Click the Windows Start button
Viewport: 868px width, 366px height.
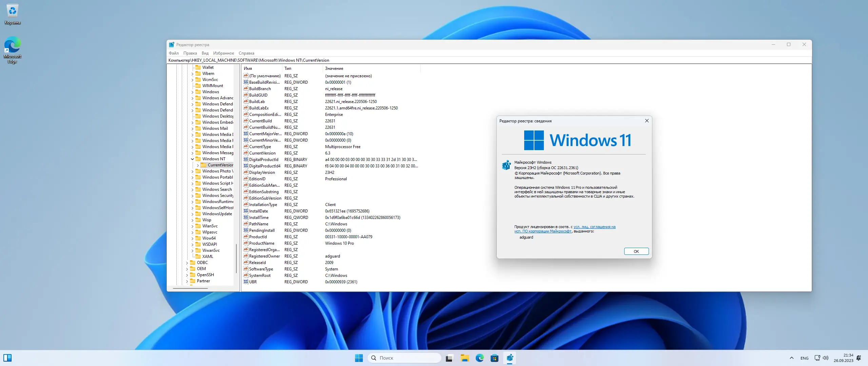coord(359,358)
